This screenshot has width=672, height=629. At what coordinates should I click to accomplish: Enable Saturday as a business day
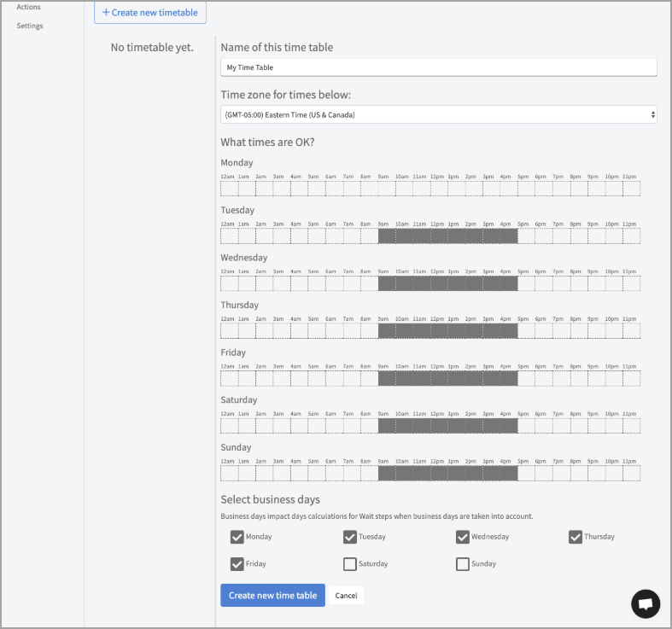point(350,564)
